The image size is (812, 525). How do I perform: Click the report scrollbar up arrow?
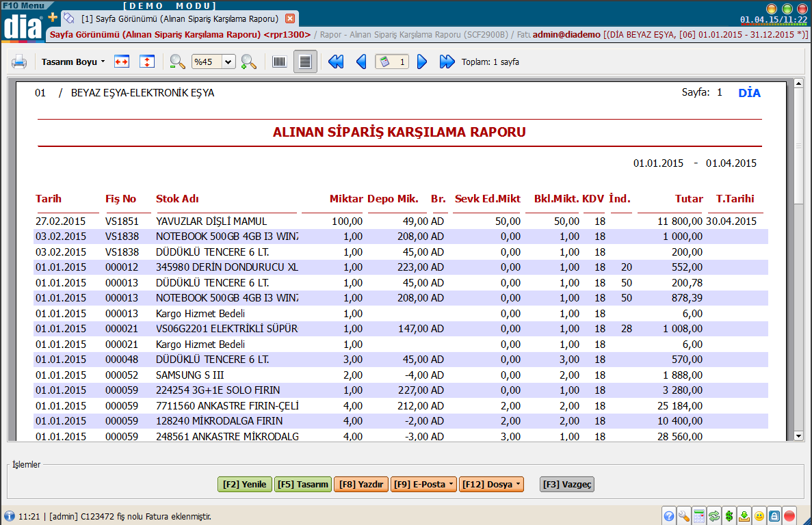tap(798, 83)
